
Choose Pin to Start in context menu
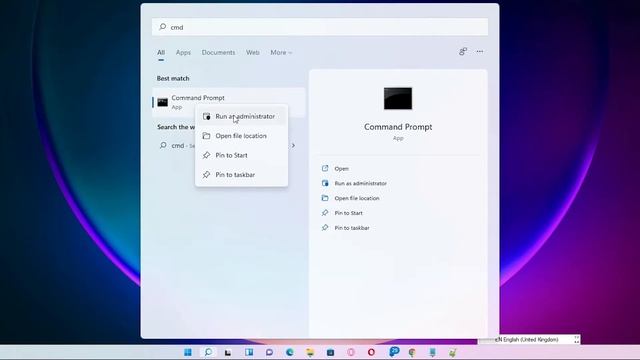tap(241, 155)
